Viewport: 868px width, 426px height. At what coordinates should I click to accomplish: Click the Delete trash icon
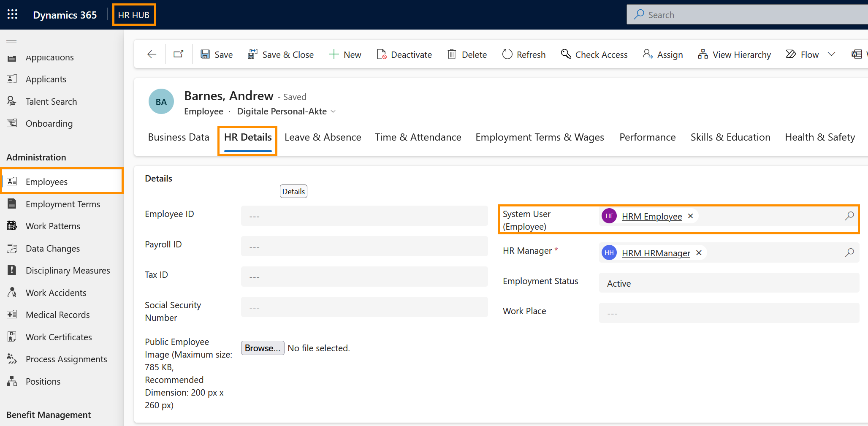pos(452,54)
